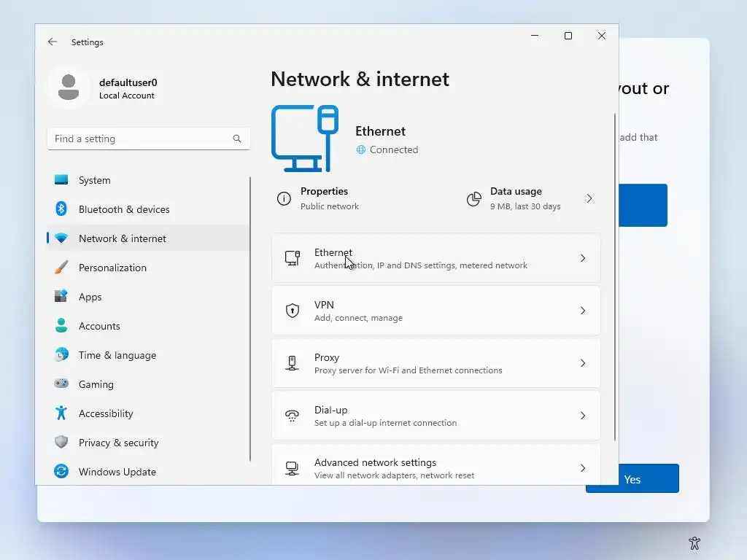
Task: Click the Properties info circle icon
Action: 284,198
